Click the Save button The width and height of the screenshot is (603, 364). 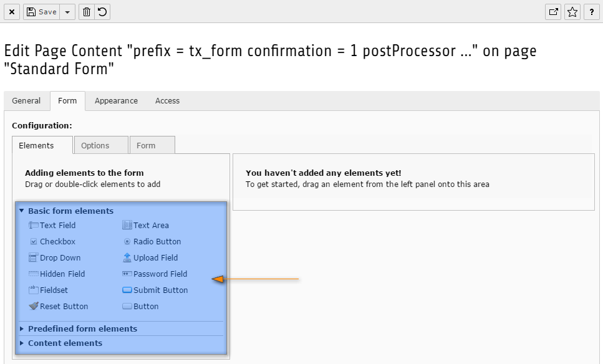(x=42, y=12)
